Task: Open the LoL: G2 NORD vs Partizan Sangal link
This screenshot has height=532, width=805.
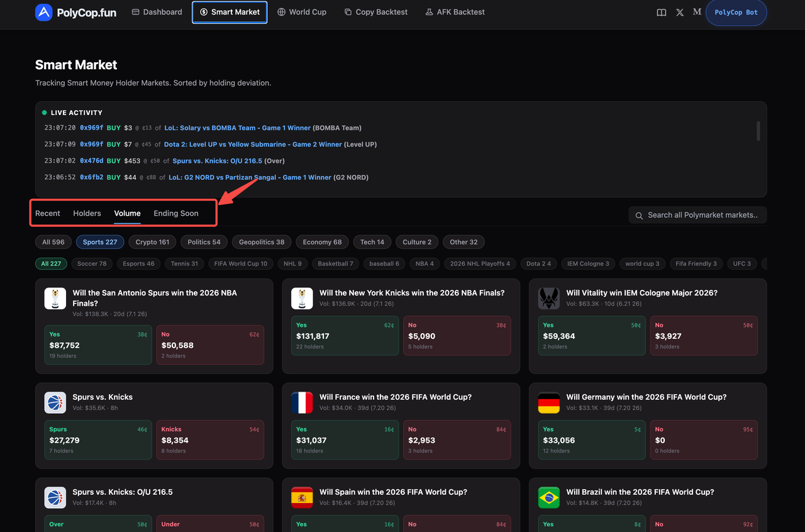Action: tap(250, 177)
